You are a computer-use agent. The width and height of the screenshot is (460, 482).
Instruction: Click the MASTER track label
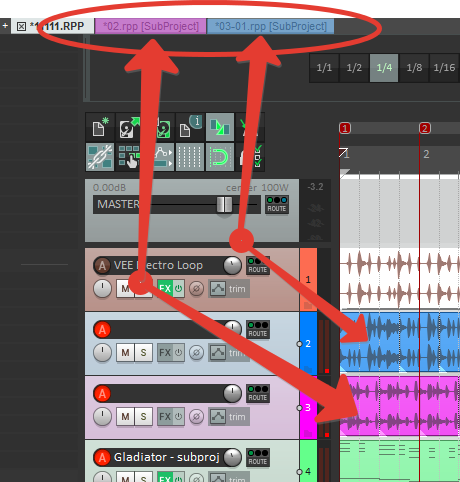118,204
